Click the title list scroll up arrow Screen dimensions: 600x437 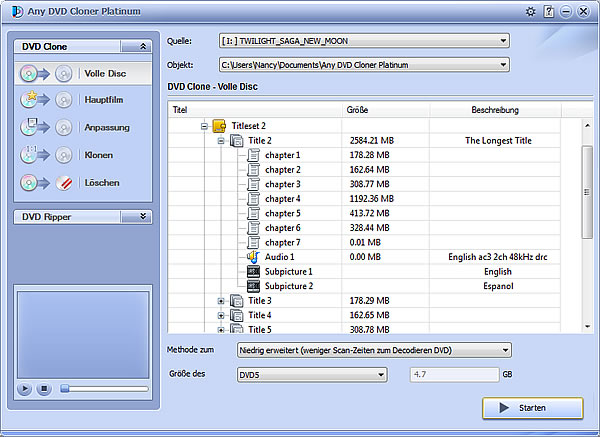587,126
